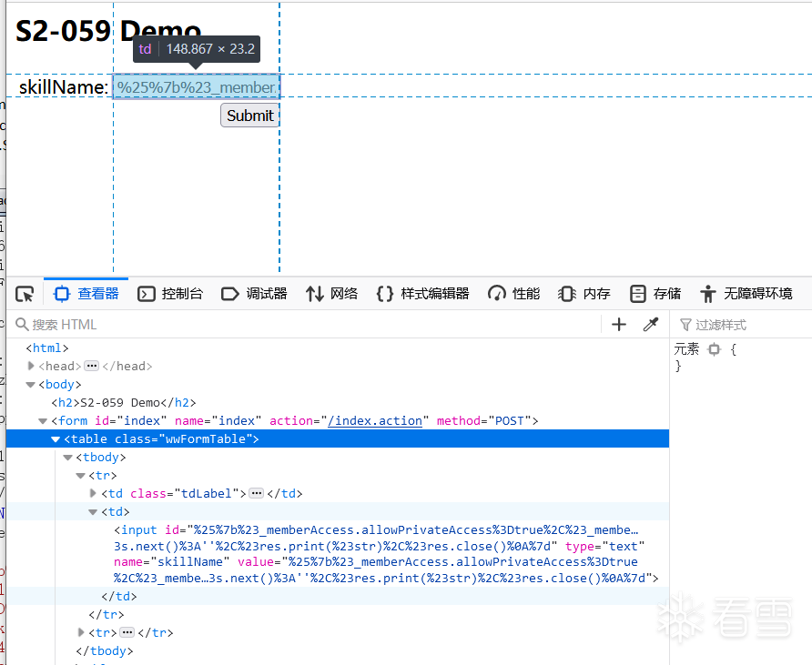
Task: Click the 控制台 console tab icon
Action: 146,294
